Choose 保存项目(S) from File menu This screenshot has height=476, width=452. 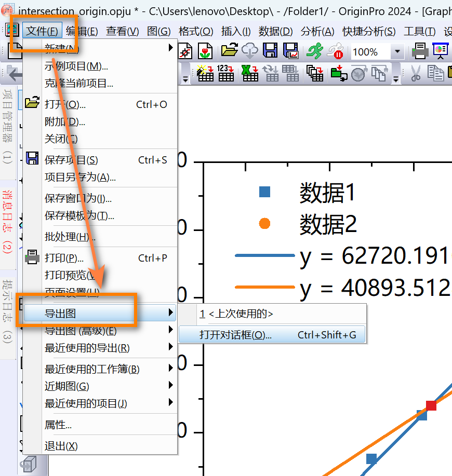(x=71, y=160)
